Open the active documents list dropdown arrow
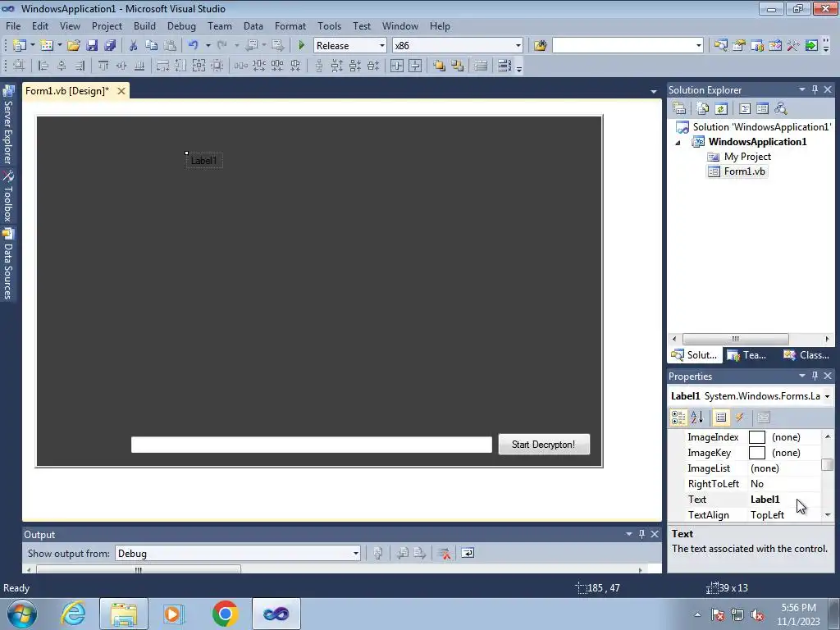The width and height of the screenshot is (840, 630). click(x=654, y=92)
